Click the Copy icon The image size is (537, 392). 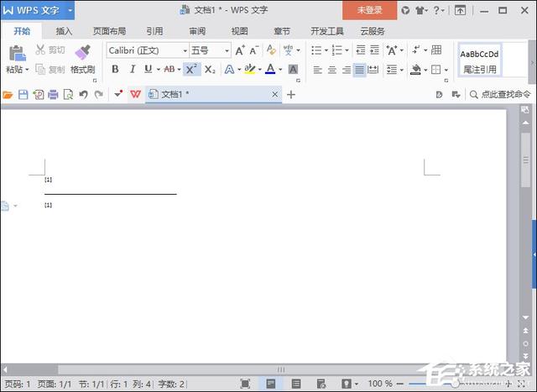(40, 70)
